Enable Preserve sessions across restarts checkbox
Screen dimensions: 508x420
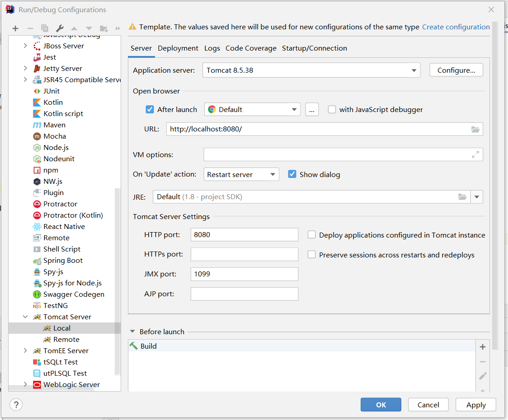point(311,255)
